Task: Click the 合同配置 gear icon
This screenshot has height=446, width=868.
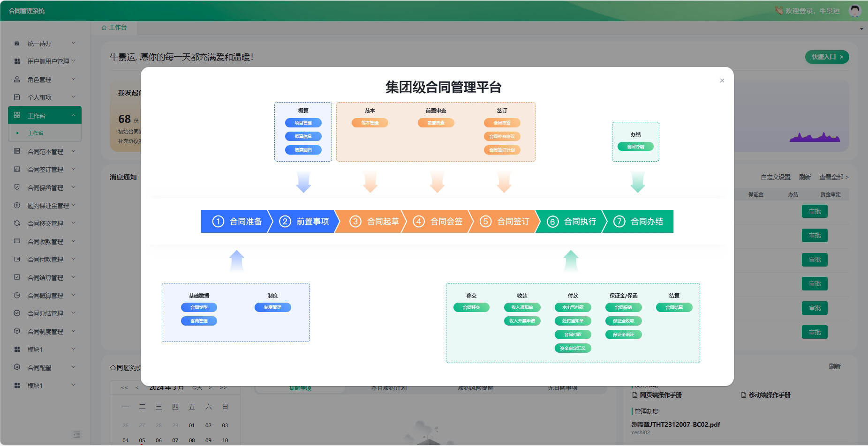Action: click(x=17, y=367)
